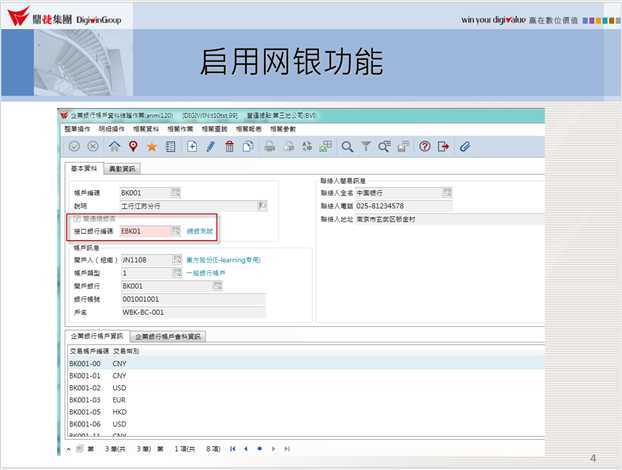622x470 pixels.
Task: Open the first menu 整單操作
Action: [77, 129]
